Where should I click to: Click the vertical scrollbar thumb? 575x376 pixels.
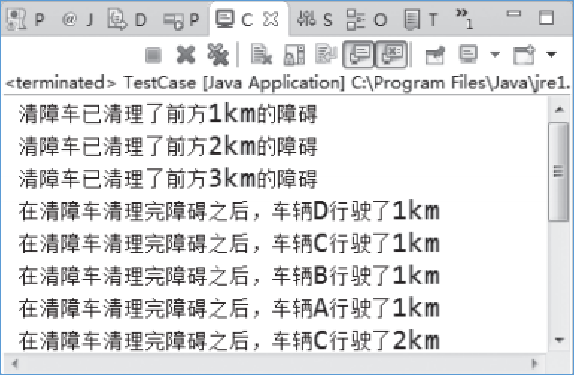tap(559, 172)
